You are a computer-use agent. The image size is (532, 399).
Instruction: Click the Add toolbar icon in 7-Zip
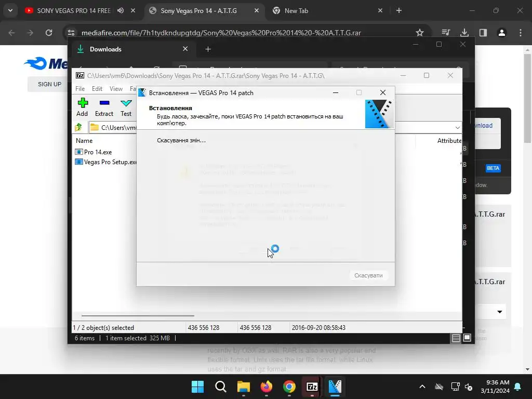[82, 107]
